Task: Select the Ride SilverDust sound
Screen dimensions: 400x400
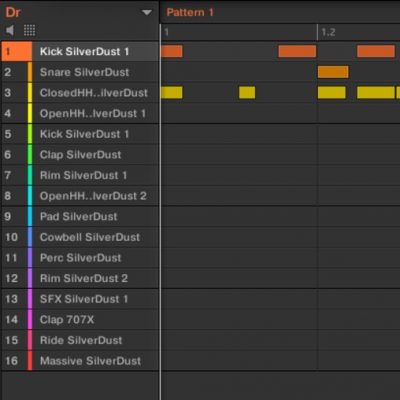Action: pyautogui.click(x=81, y=341)
